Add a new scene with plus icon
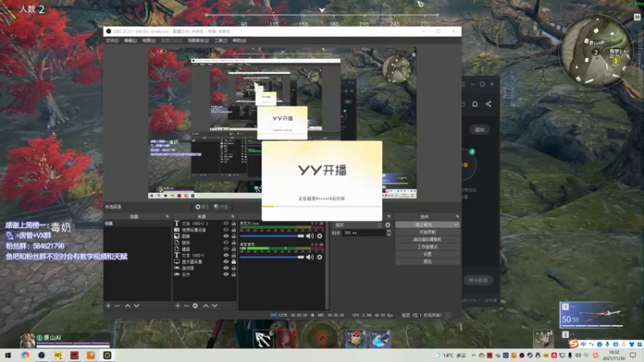Screen dimensions: 644x362 coord(108,306)
